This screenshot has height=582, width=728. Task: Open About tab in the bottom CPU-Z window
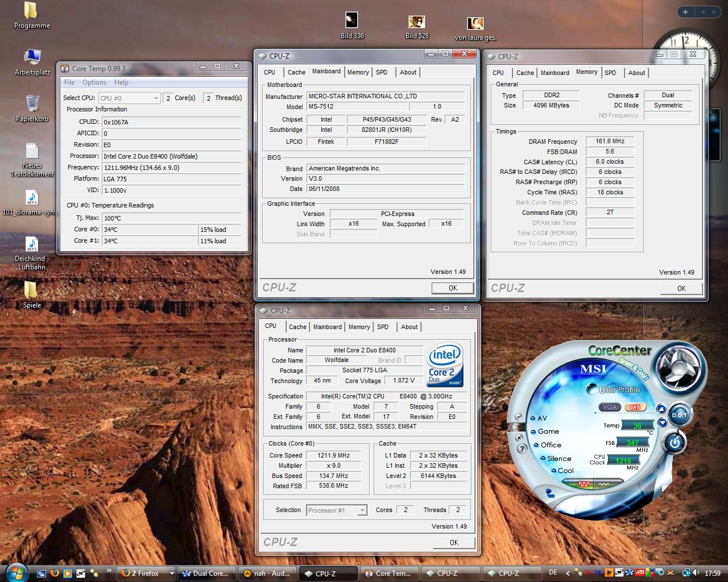tap(409, 327)
